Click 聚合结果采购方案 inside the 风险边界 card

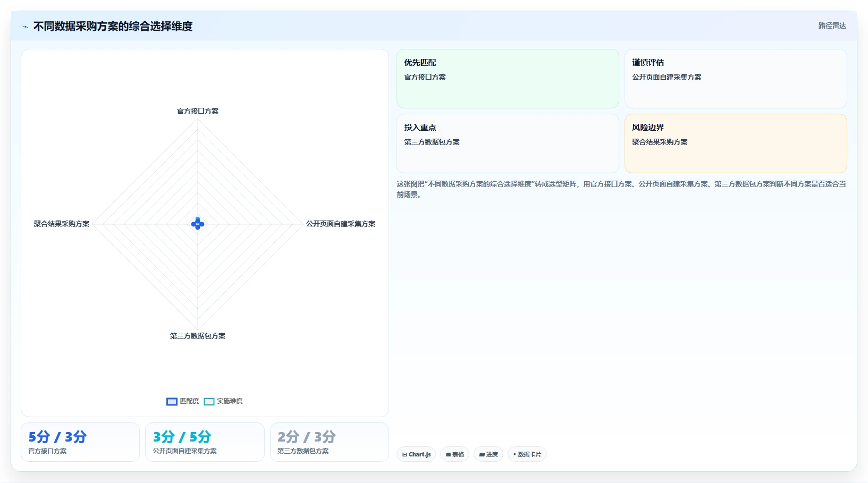pos(660,142)
